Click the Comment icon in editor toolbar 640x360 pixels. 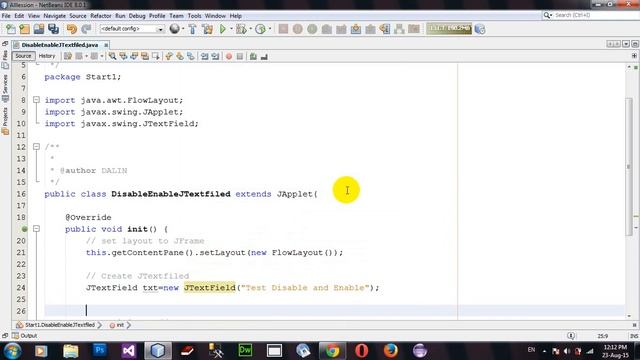pos(253,56)
